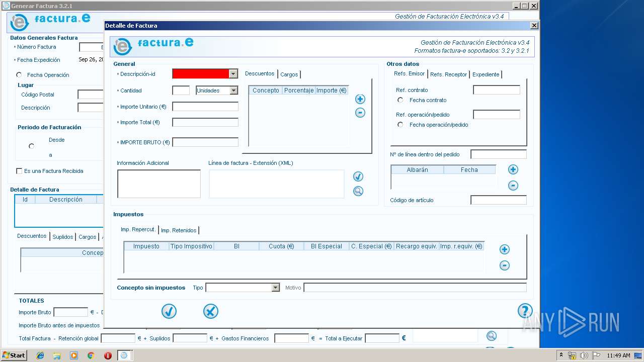The width and height of the screenshot is (644, 362).
Task: Select Fecha operación/pedido radio button
Action: pyautogui.click(x=400, y=125)
